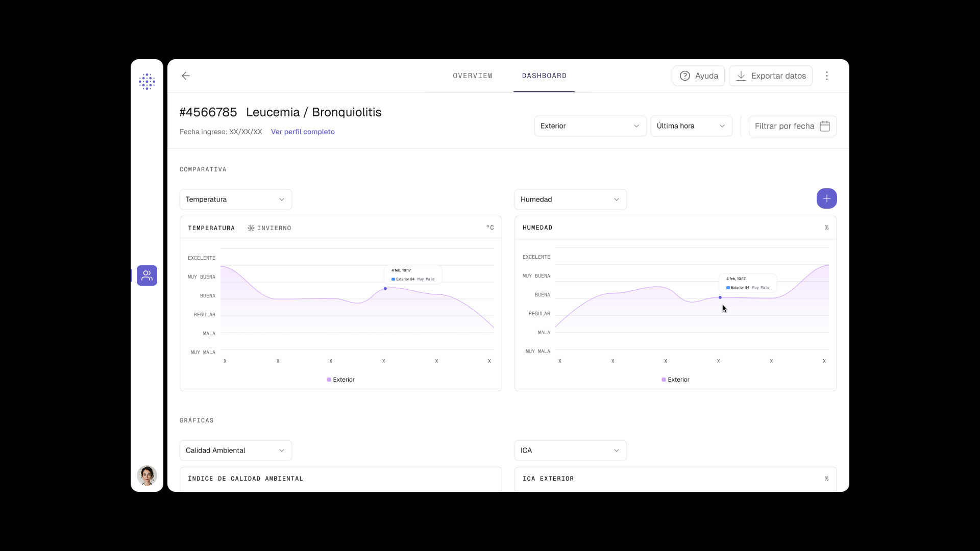The width and height of the screenshot is (980, 551).
Task: Open the user avatar profile
Action: click(x=147, y=475)
